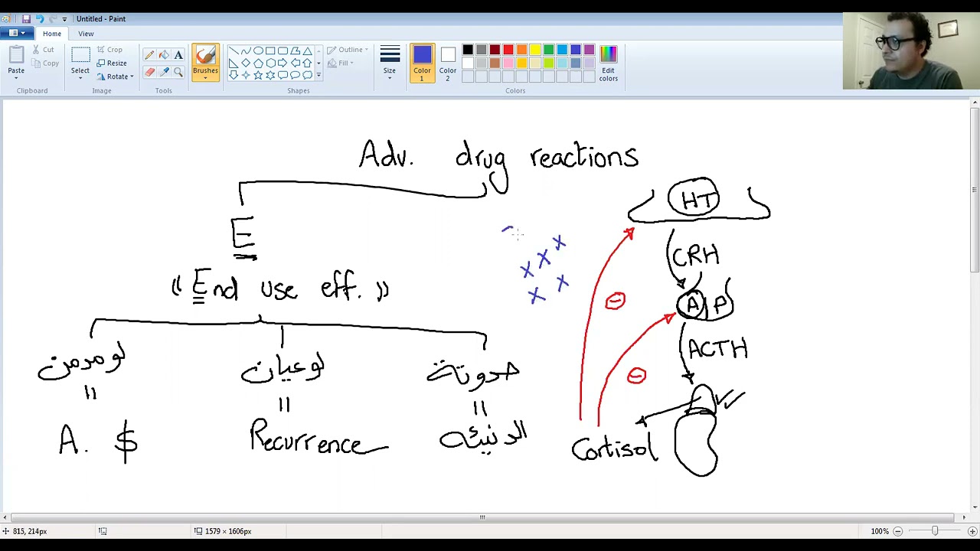Choose the pink color swatch
Screen dimensions: 980x551
508,63
